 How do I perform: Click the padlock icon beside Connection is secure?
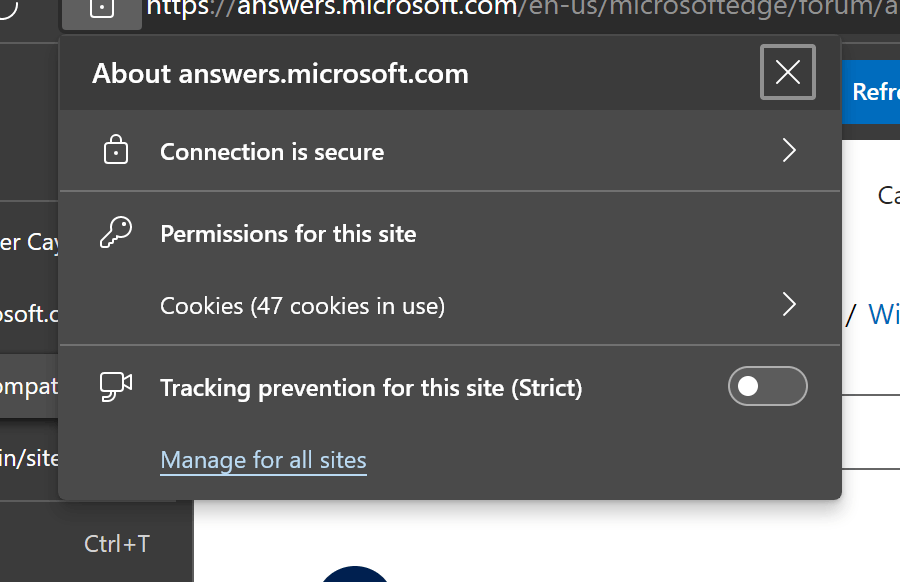tap(117, 151)
